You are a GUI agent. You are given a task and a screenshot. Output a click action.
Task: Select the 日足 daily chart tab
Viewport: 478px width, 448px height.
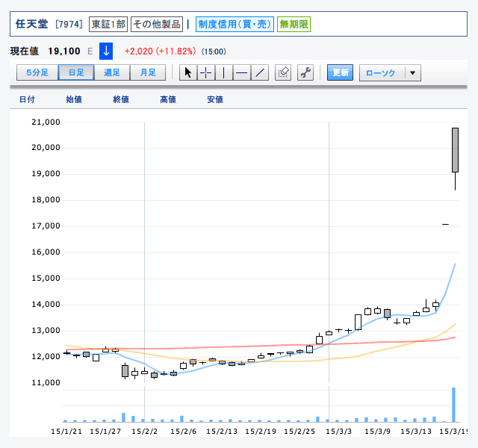click(76, 72)
